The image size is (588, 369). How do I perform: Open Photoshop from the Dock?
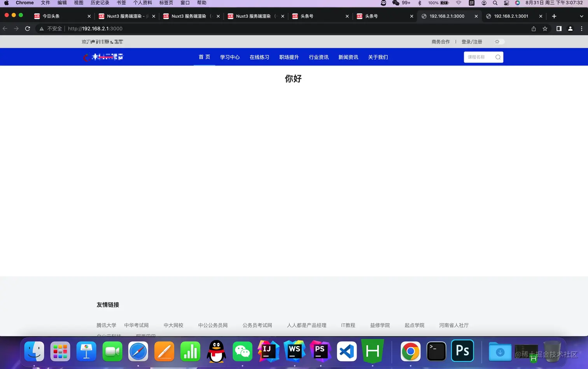[462, 351]
